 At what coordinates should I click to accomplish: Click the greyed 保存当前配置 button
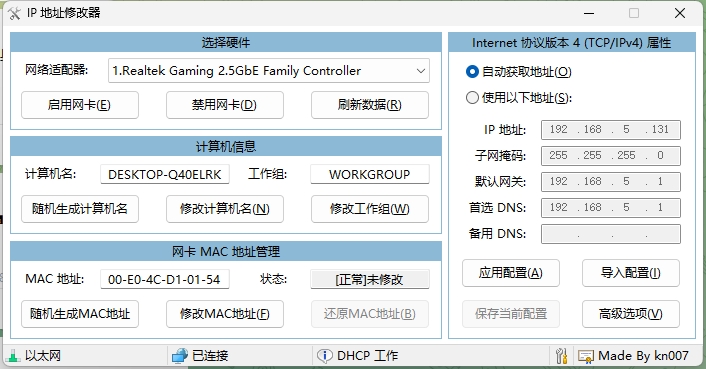click(511, 314)
